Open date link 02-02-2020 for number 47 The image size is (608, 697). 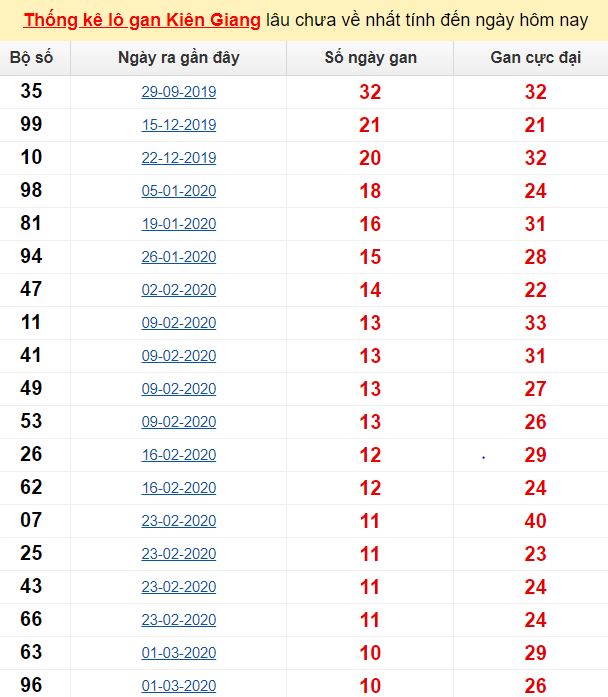179,290
